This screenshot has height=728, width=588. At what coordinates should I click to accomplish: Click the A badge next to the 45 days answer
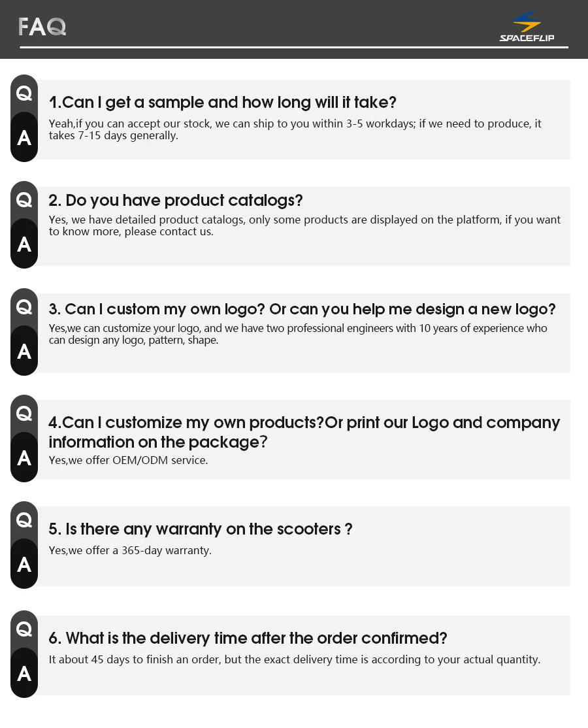[24, 673]
